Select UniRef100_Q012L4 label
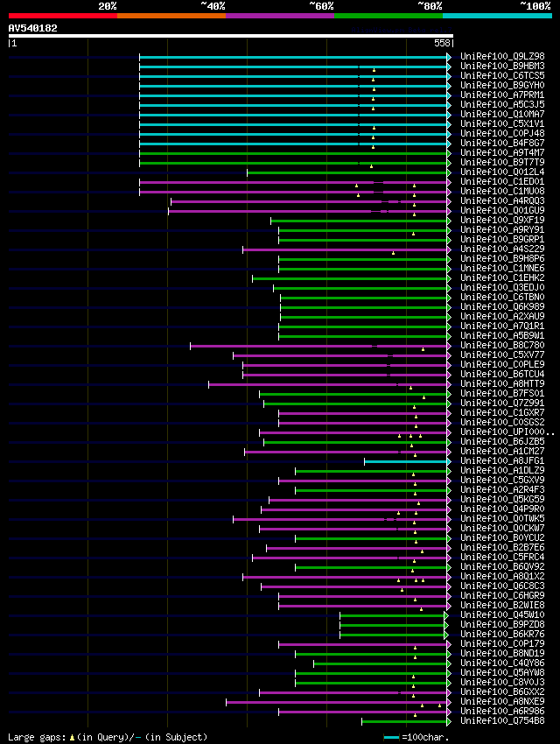Viewport: 560px width, 744px height. (x=502, y=172)
